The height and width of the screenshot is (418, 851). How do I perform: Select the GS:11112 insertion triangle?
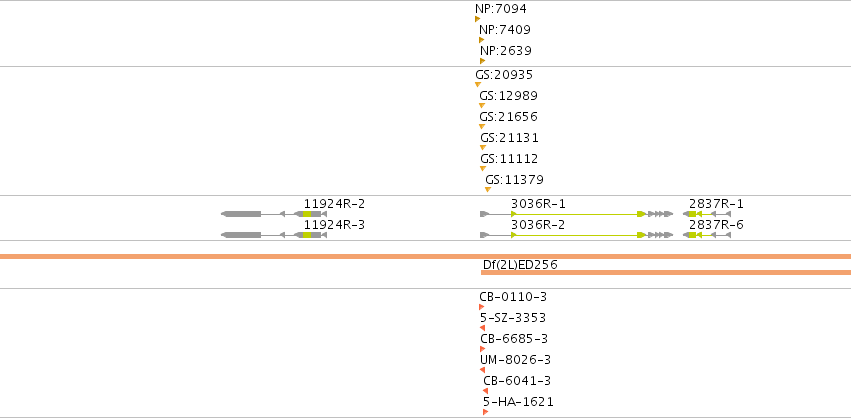(x=482, y=168)
